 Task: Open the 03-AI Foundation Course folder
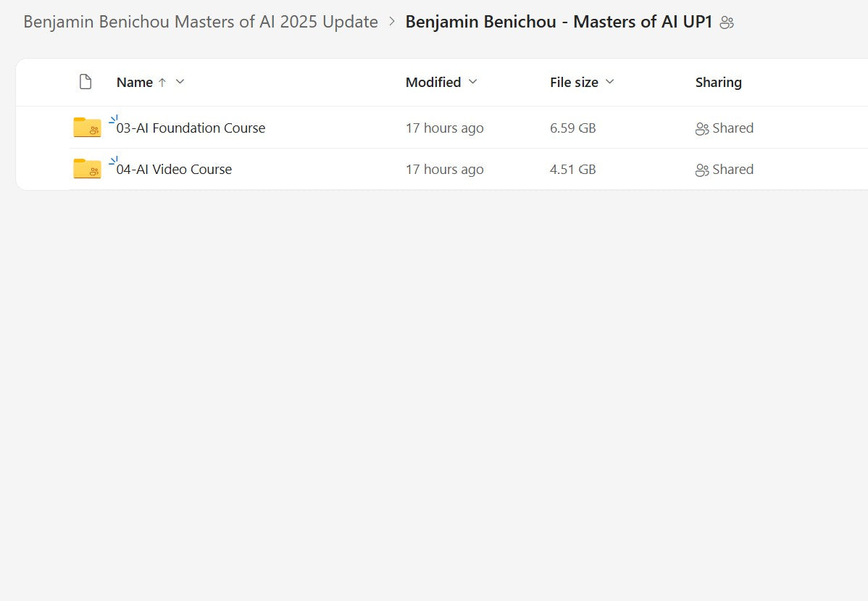tap(191, 128)
